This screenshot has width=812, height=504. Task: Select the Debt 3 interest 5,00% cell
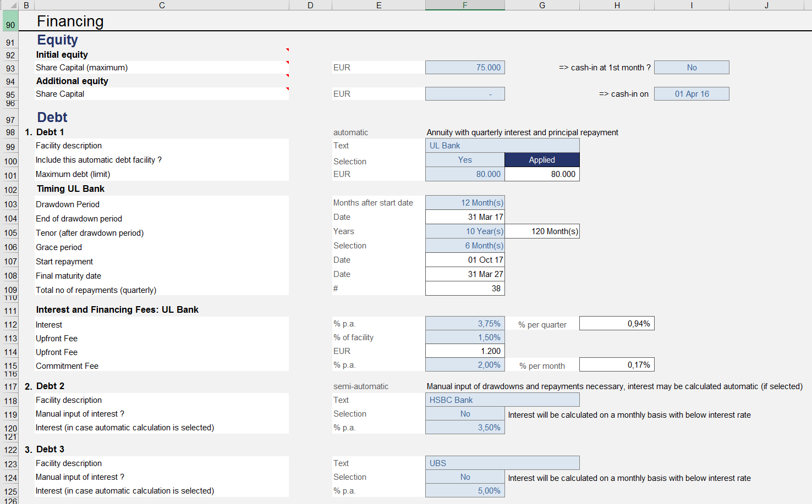(x=465, y=491)
